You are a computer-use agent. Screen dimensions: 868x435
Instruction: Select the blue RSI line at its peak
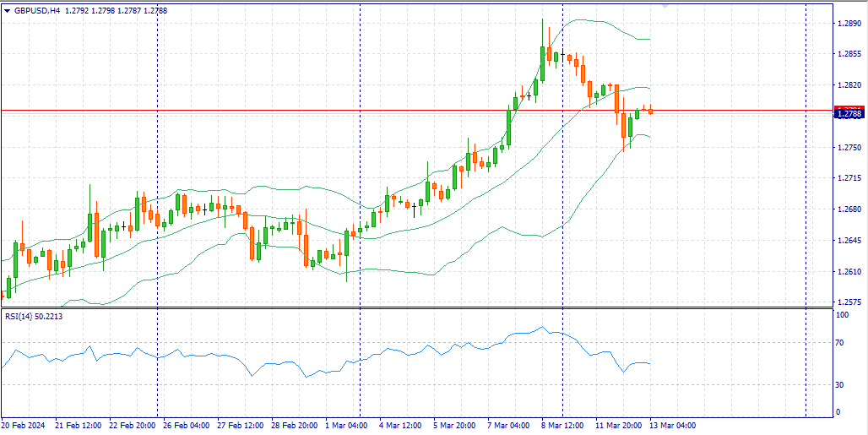pos(543,327)
